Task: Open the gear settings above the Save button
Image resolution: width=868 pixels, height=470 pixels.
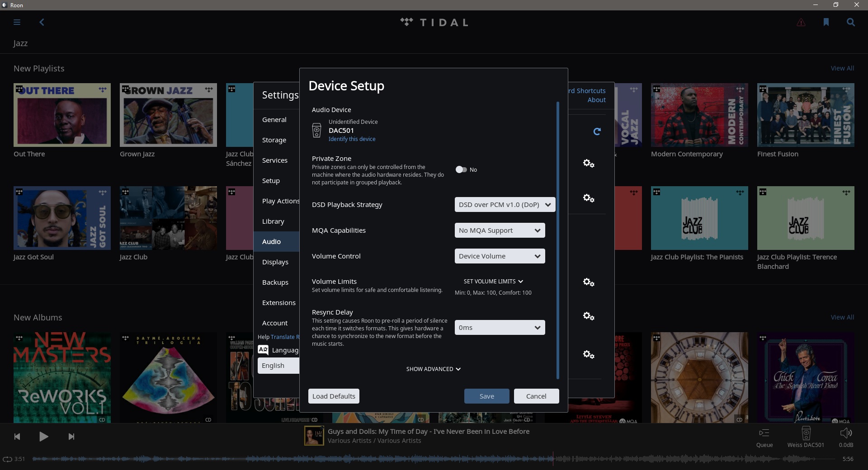Action: click(589, 355)
